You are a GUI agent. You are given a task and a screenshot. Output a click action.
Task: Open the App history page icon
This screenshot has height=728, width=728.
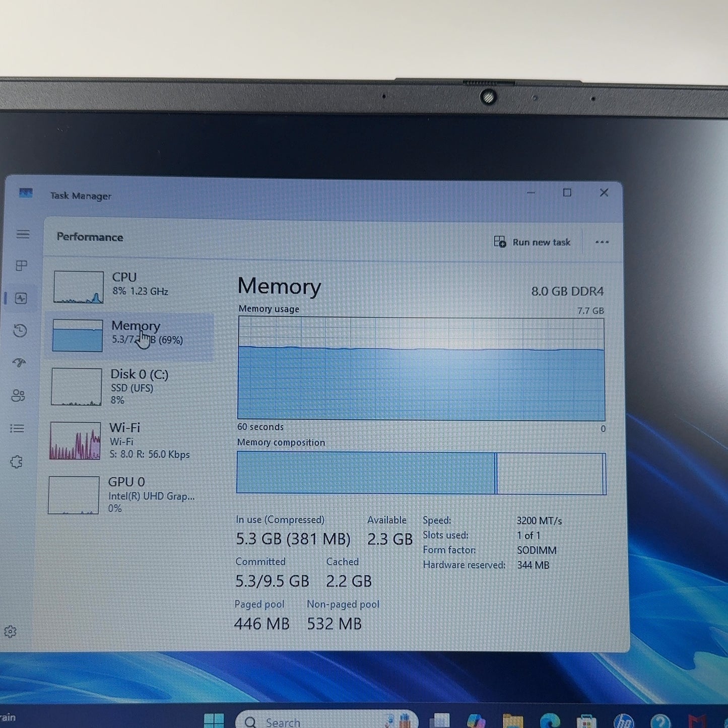click(x=20, y=330)
